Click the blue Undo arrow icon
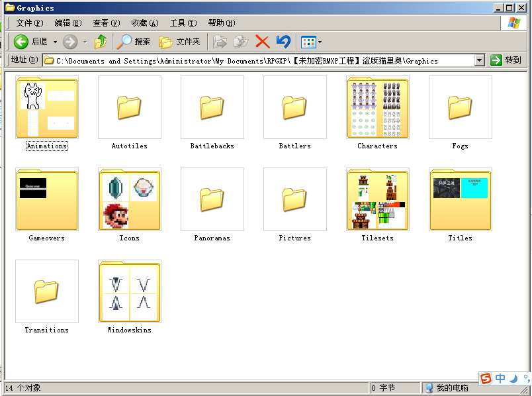 click(x=283, y=42)
